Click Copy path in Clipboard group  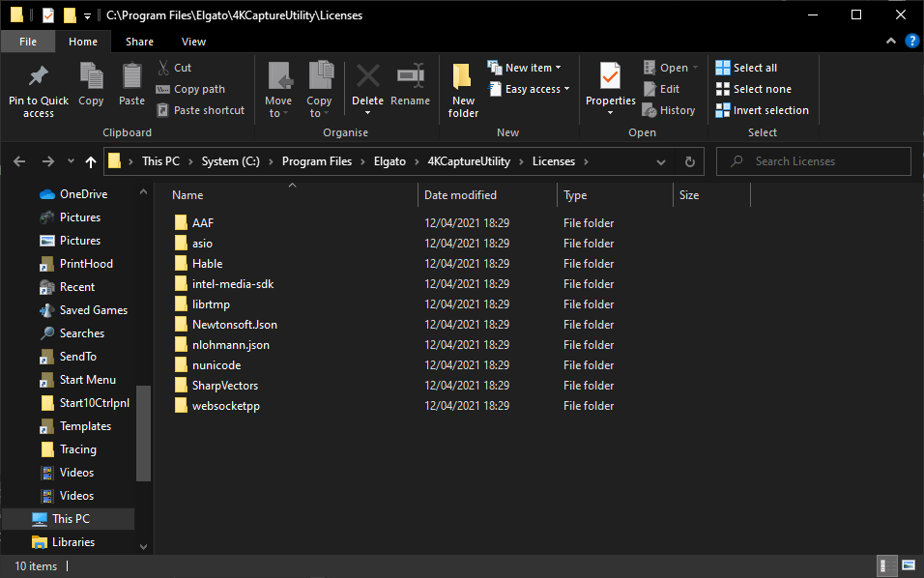pos(190,89)
